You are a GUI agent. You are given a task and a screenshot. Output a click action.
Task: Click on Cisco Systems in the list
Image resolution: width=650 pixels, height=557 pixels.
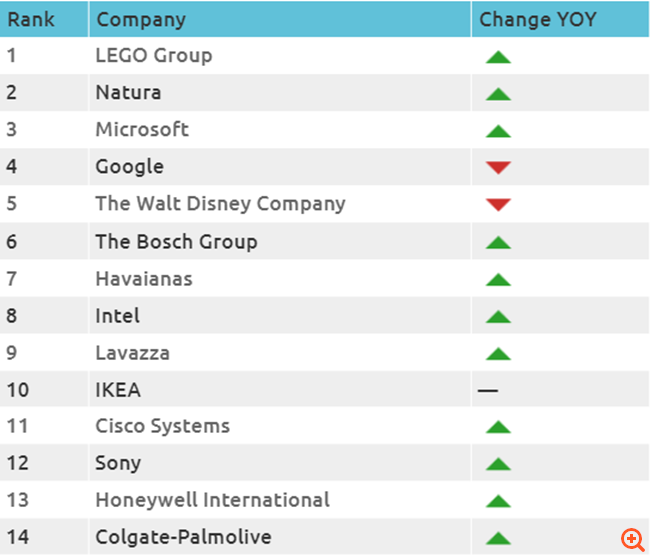tap(162, 426)
